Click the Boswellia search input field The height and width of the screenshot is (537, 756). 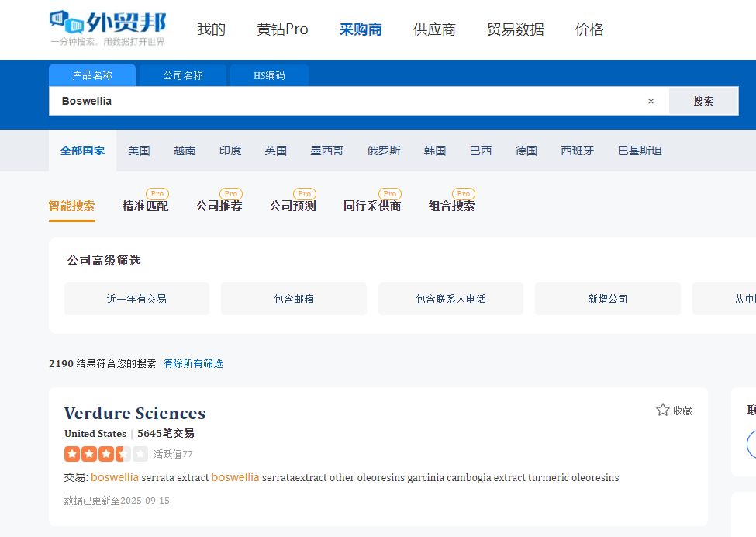pos(349,101)
